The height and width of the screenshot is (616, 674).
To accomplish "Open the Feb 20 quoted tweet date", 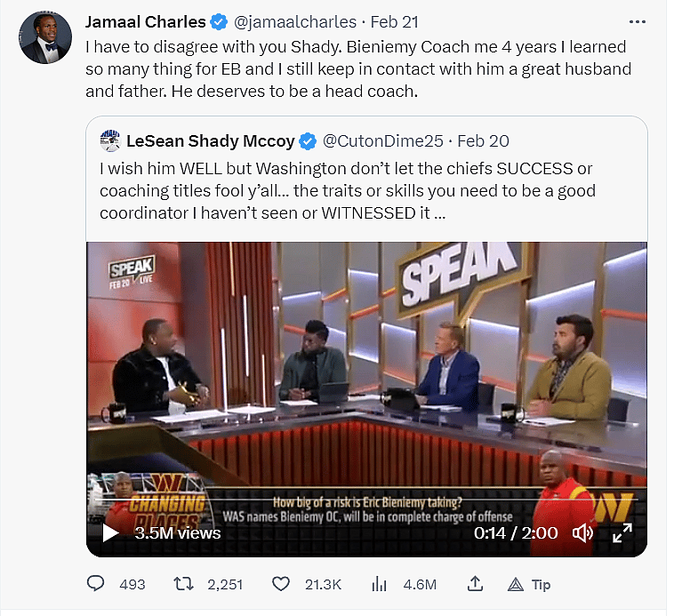I will coord(483,140).
